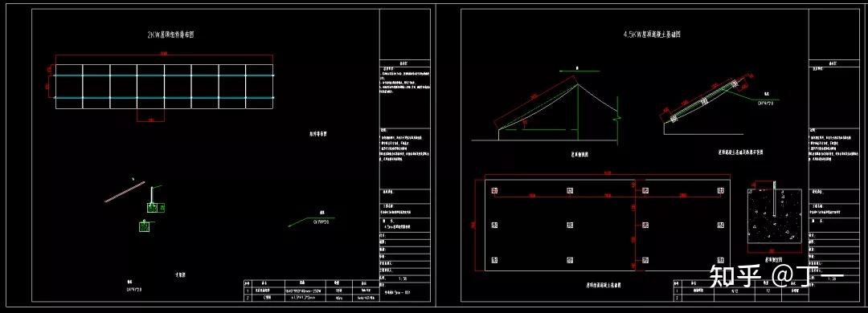The height and width of the screenshot is (313, 868).
Task: Select the "4.5KW屋顶混凝土基础图" title text
Action: click(651, 34)
